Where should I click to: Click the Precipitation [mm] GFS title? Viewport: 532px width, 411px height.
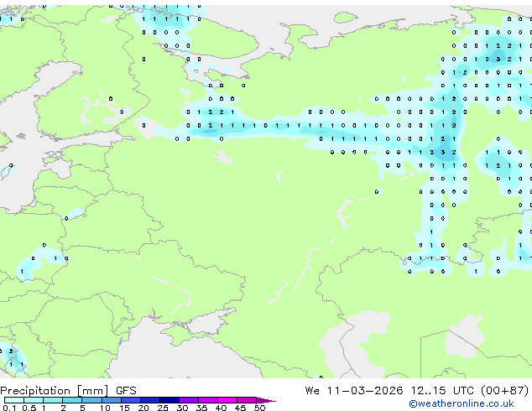click(x=68, y=391)
